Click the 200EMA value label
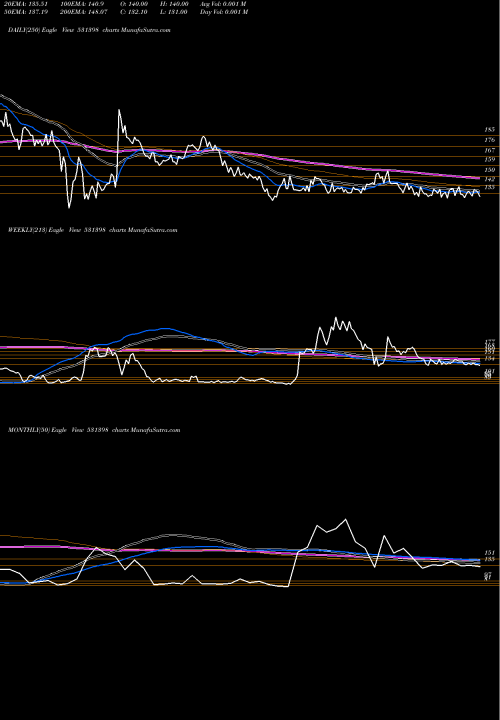Image resolution: width=500 pixels, height=720 pixels. click(x=84, y=12)
